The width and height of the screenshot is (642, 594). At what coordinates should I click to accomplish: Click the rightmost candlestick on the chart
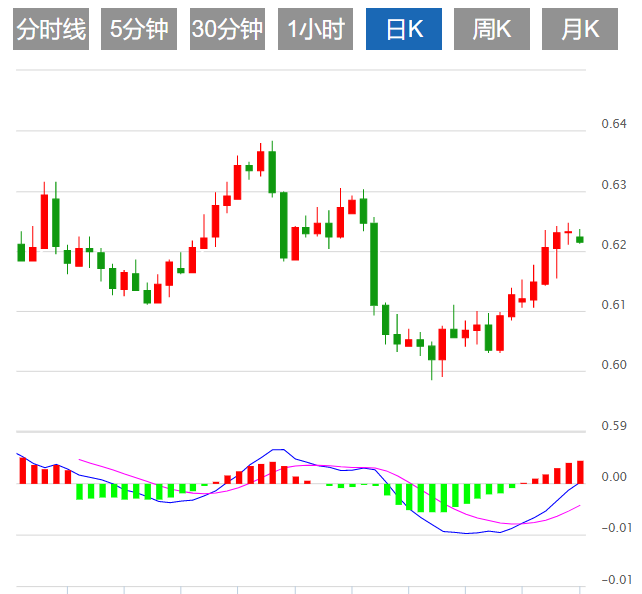coord(580,239)
